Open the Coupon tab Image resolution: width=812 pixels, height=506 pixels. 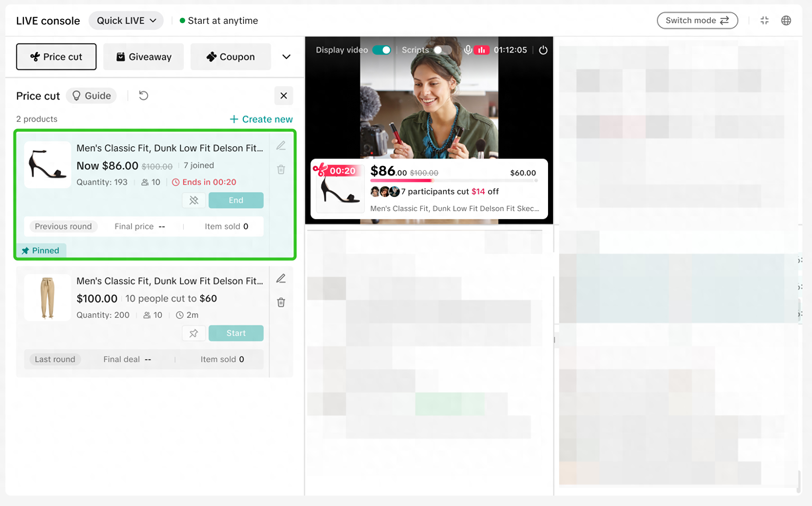(x=230, y=57)
